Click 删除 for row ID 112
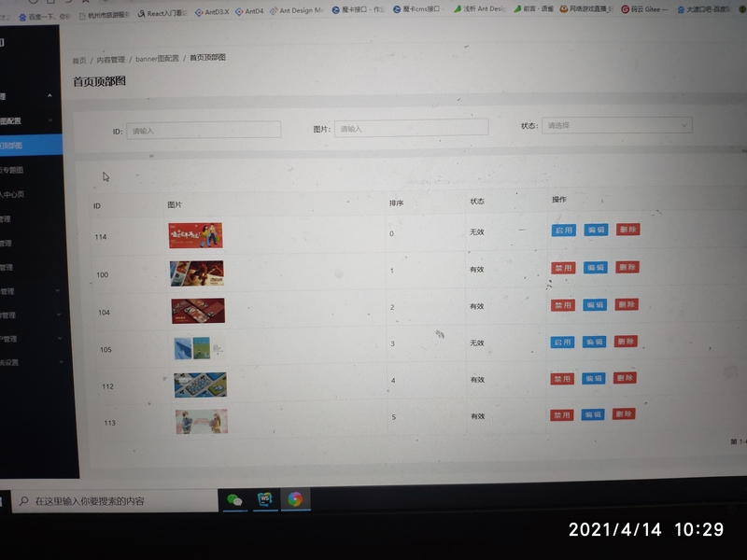Screen dimensions: 747x560 (x=625, y=378)
